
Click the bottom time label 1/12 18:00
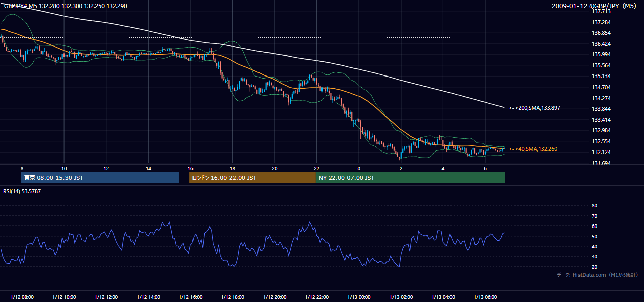pyautogui.click(x=232, y=297)
